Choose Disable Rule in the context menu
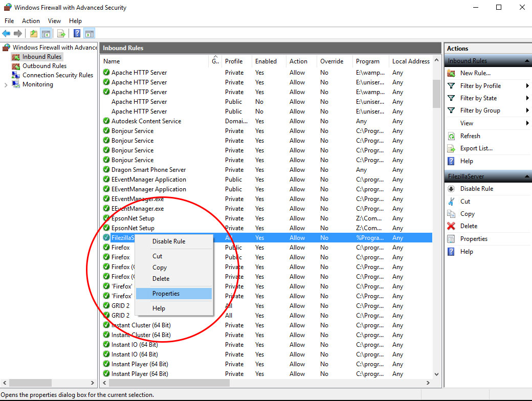 pos(174,241)
